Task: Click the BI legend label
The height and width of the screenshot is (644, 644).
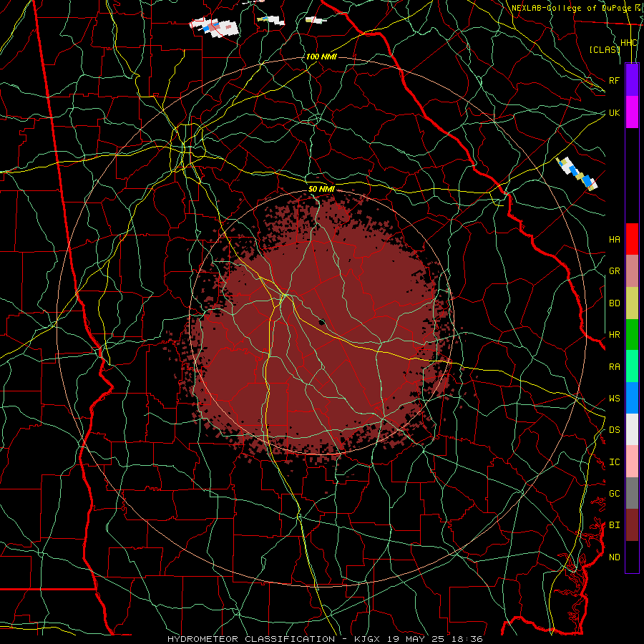Action: tap(614, 525)
